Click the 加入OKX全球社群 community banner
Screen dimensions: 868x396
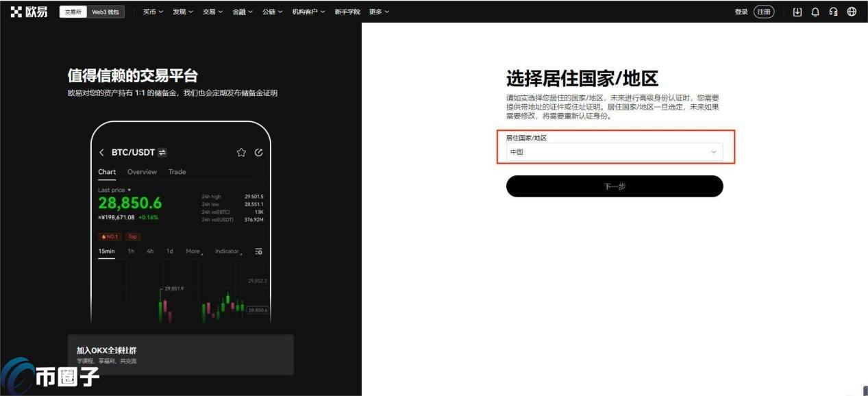[x=181, y=354]
